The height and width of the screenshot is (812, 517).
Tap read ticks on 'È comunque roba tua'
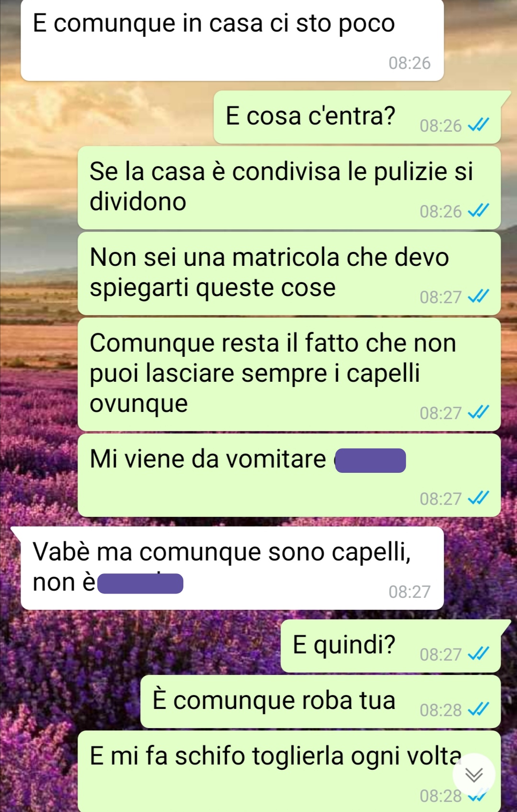click(478, 709)
